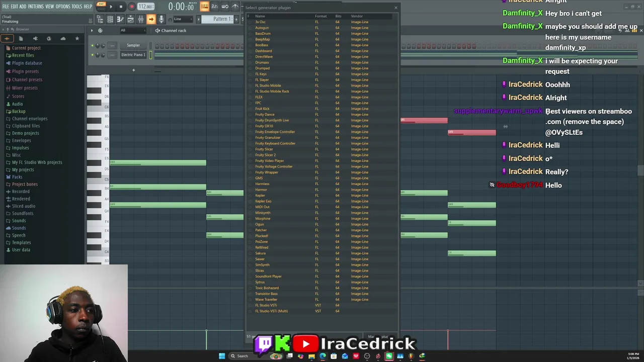The width and height of the screenshot is (644, 362).
Task: Expand the Plugin database folder
Action: click(x=27, y=63)
